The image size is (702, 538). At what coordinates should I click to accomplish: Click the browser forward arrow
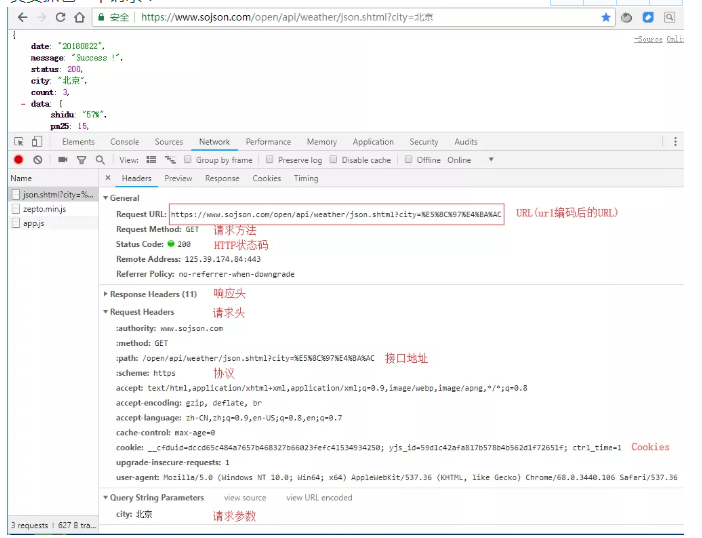tap(42, 17)
